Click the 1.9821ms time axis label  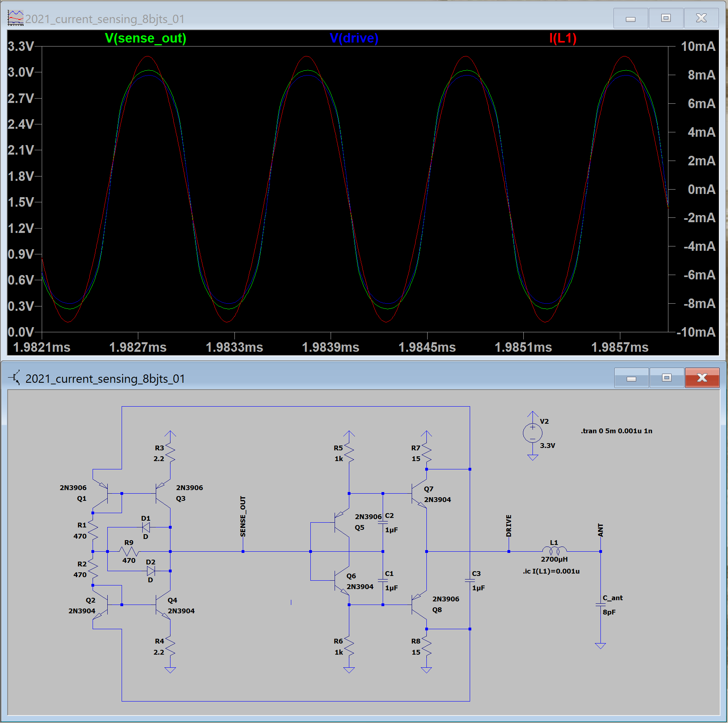click(42, 347)
